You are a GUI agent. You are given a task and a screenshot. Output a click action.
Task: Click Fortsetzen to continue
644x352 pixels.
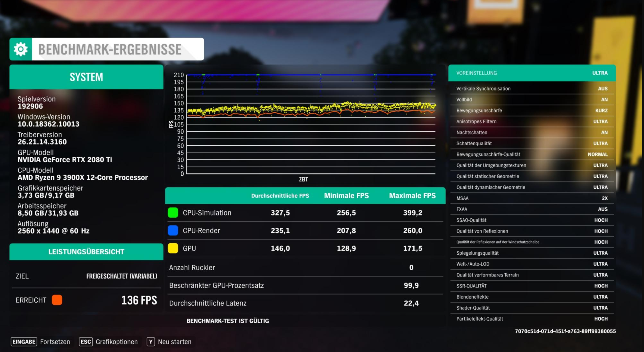coord(55,342)
